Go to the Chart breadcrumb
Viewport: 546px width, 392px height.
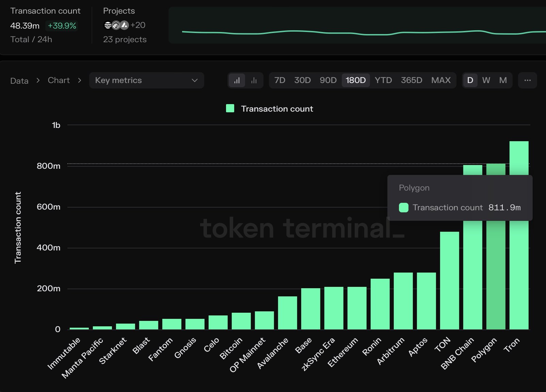[x=59, y=80]
